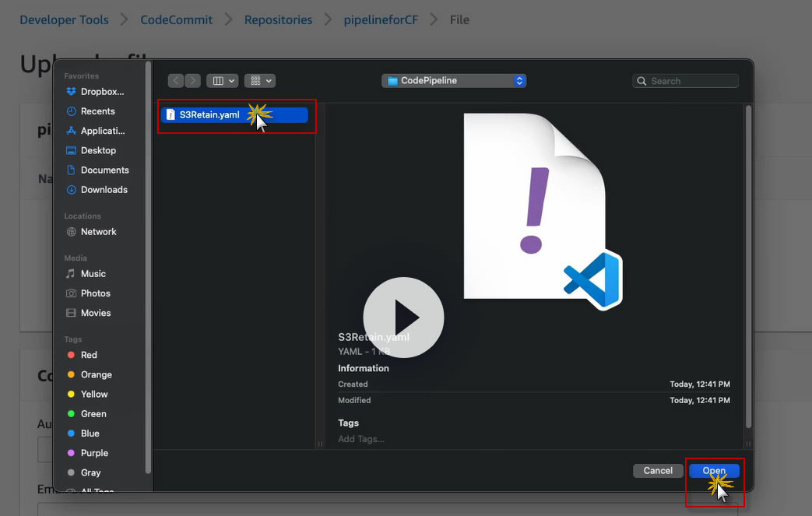The height and width of the screenshot is (516, 812).
Task: Open Developer Tools breadcrumb link
Action: (64, 19)
